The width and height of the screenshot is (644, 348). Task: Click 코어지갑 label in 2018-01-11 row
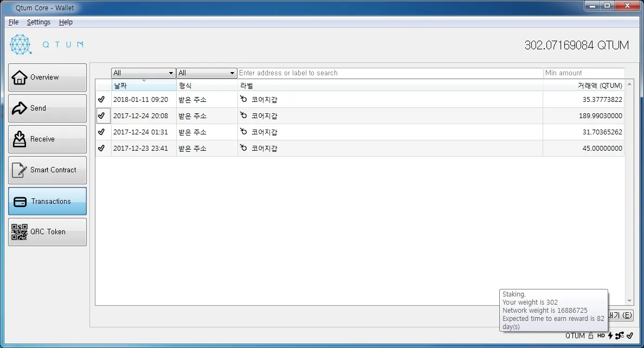click(x=265, y=99)
